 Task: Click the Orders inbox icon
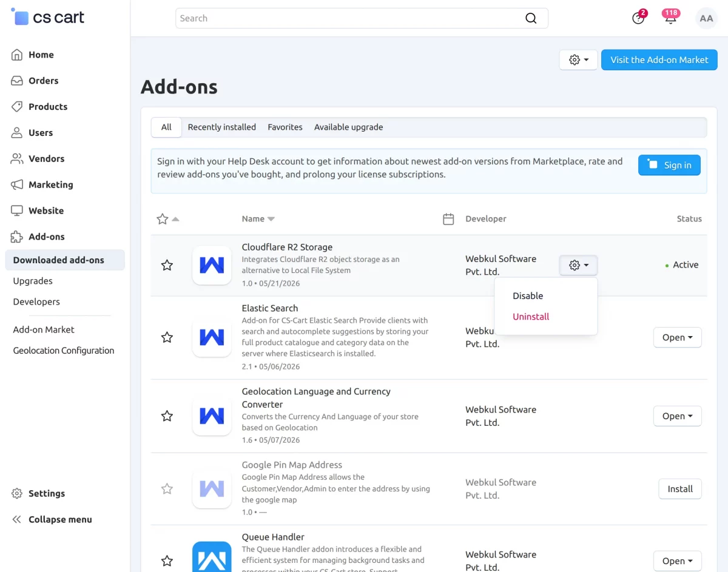pyautogui.click(x=17, y=81)
